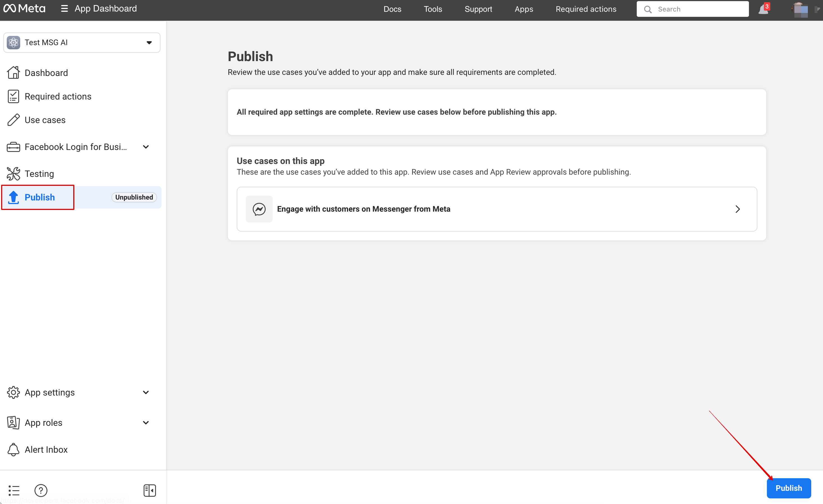Expand the App settings section
This screenshot has height=504, width=823.
coord(146,392)
